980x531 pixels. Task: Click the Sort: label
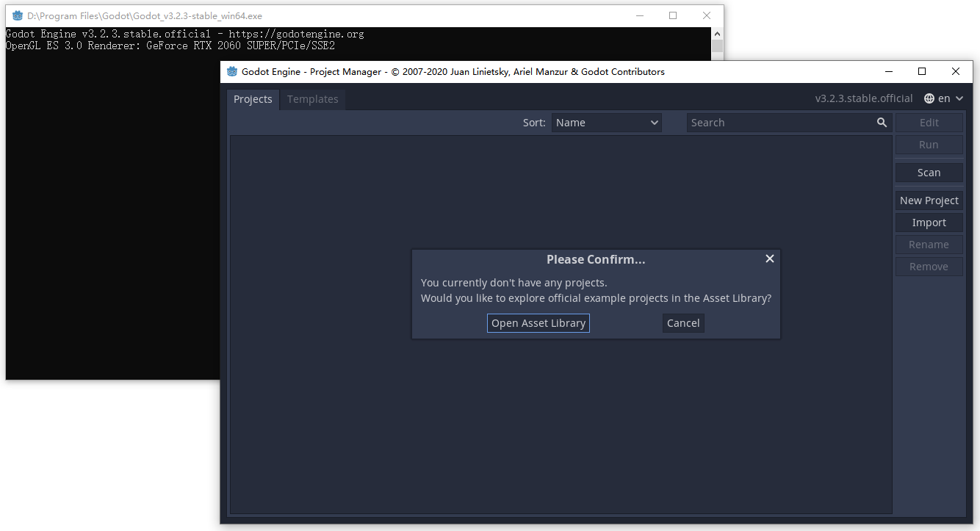click(534, 123)
